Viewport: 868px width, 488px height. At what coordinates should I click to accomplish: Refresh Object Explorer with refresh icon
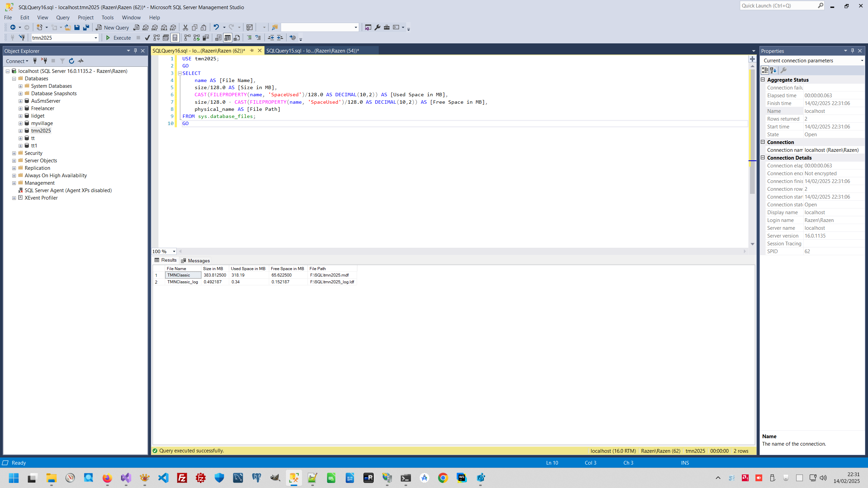(72, 61)
